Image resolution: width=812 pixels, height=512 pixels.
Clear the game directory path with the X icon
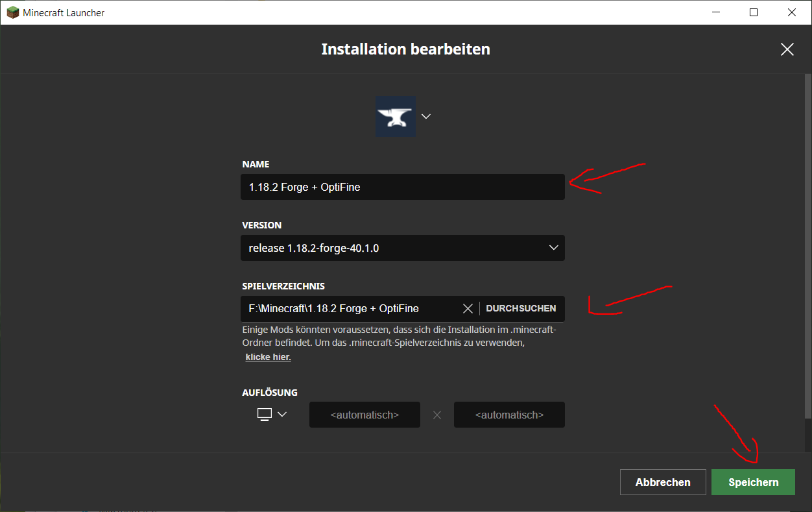468,309
